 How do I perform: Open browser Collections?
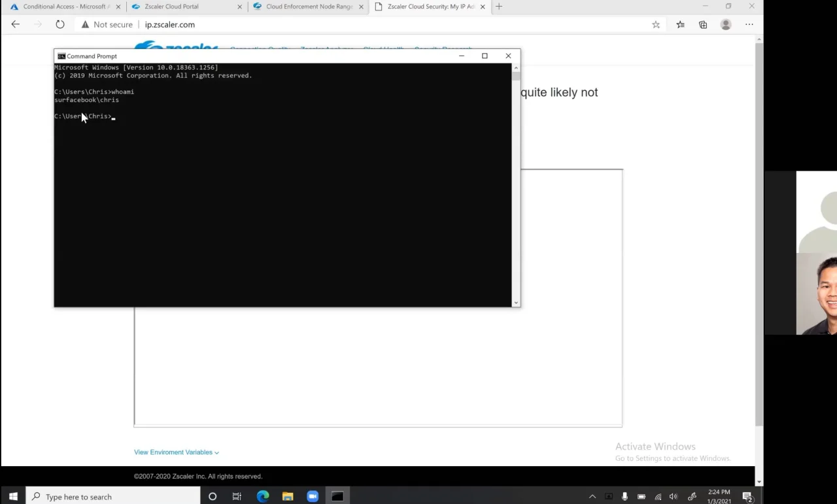coord(703,25)
